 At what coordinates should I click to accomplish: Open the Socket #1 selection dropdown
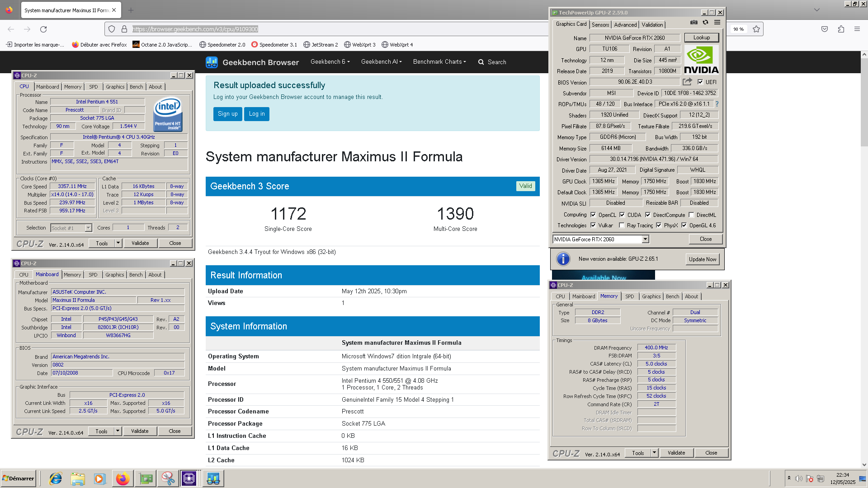[89, 228]
